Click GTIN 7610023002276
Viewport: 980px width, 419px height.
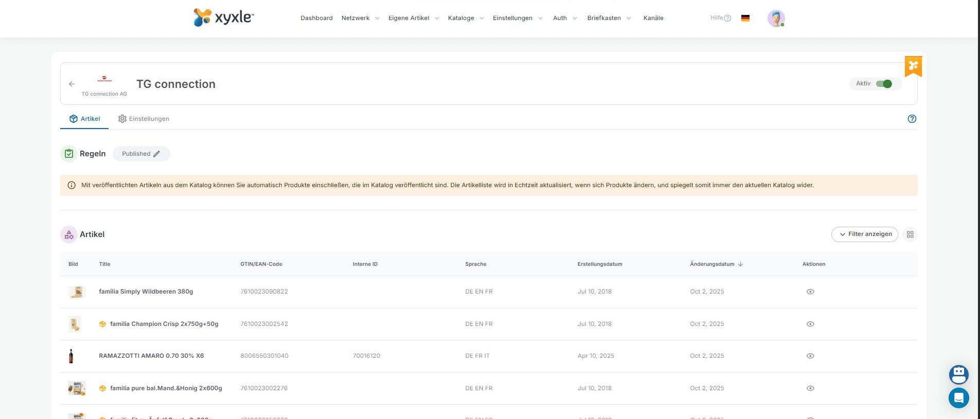pyautogui.click(x=264, y=388)
